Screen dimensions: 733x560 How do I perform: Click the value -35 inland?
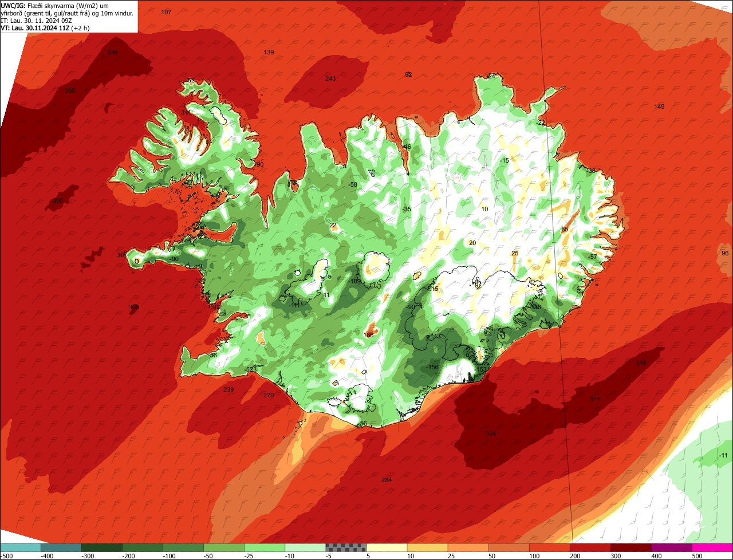pyautogui.click(x=407, y=209)
